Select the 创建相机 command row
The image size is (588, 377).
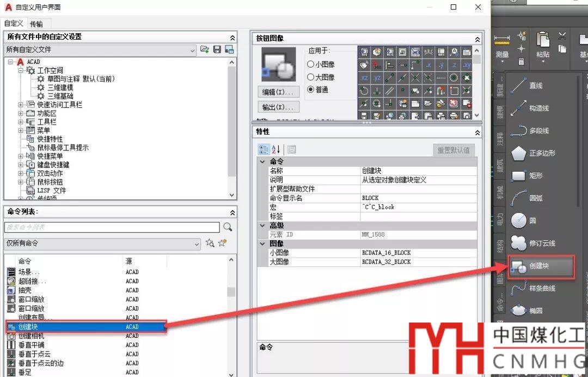pyautogui.click(x=86, y=336)
